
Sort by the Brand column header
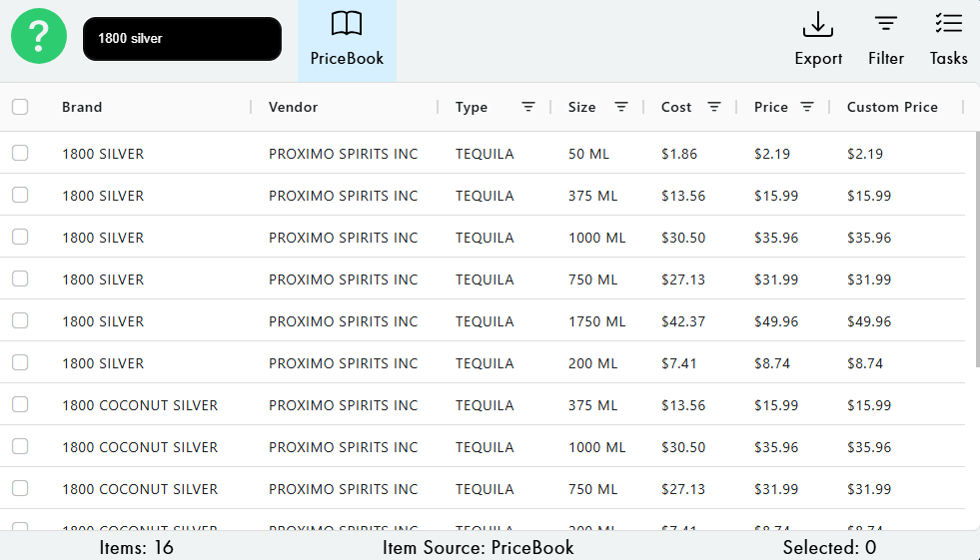click(x=82, y=107)
